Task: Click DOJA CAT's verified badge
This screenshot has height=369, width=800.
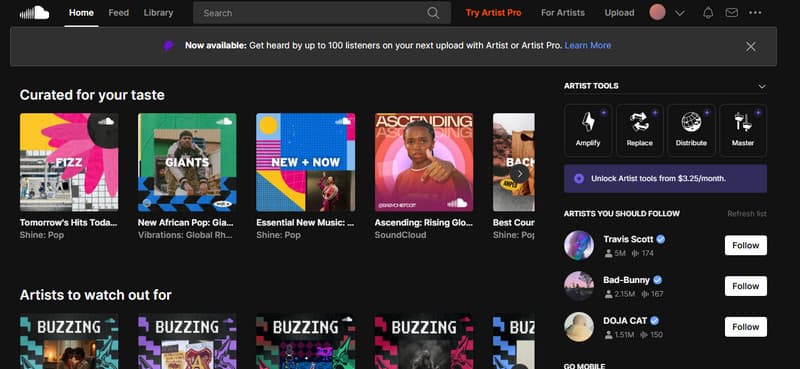Action: 654,321
